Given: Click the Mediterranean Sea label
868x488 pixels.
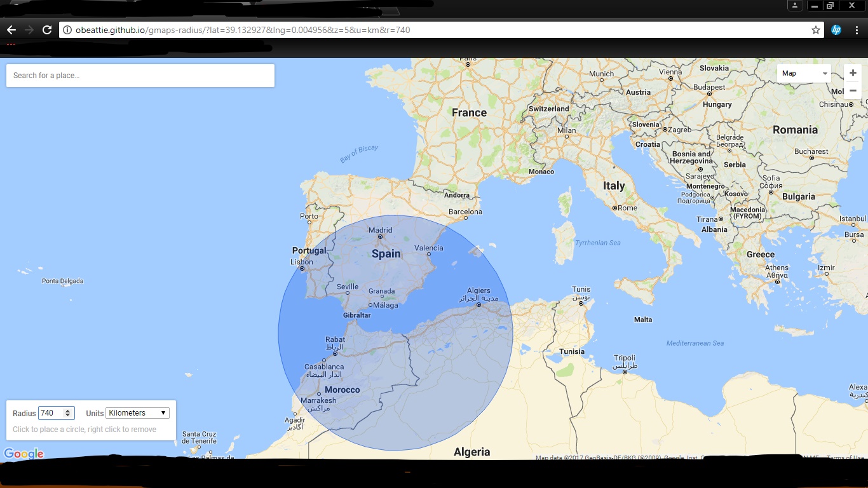Looking at the screenshot, I should (x=695, y=343).
